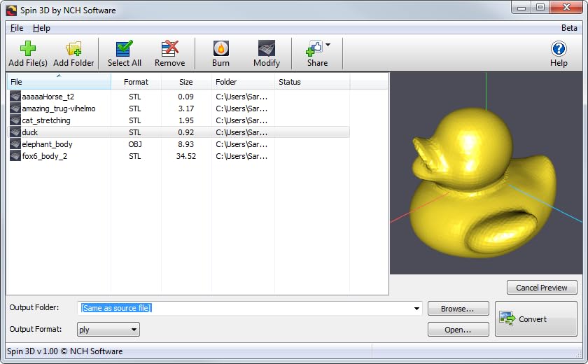
Task: Open the File menu
Action: click(x=17, y=28)
